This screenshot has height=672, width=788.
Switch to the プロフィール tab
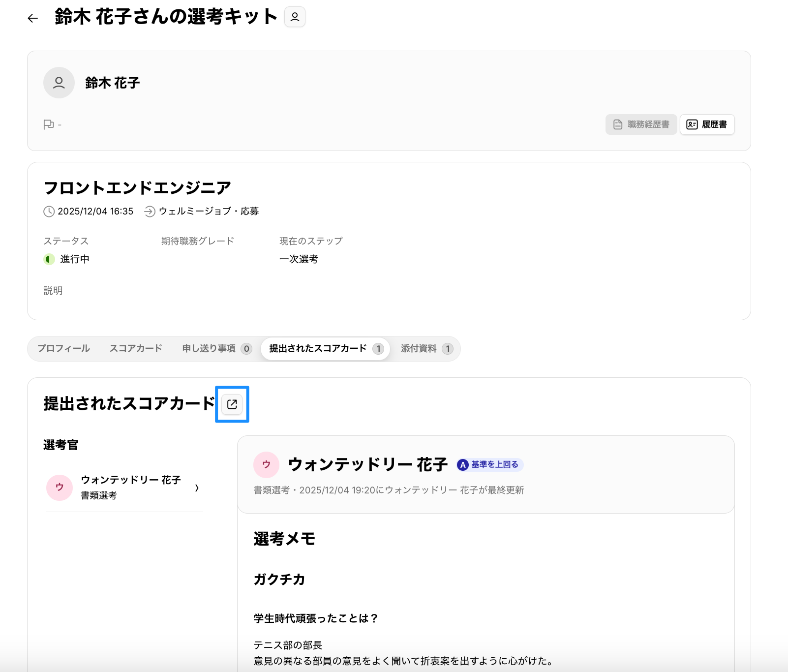63,348
